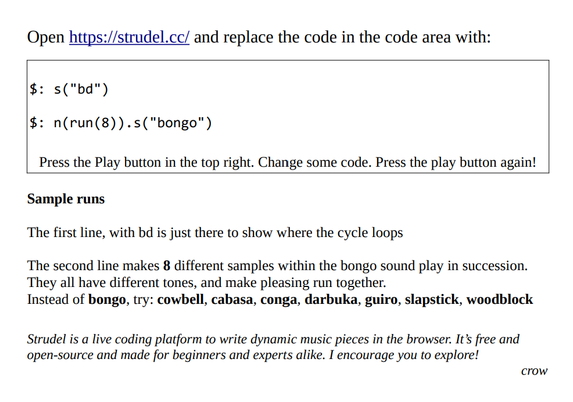Click the n(run(8)).s("bongo") code line
This screenshot has width=573, height=402.
click(121, 123)
